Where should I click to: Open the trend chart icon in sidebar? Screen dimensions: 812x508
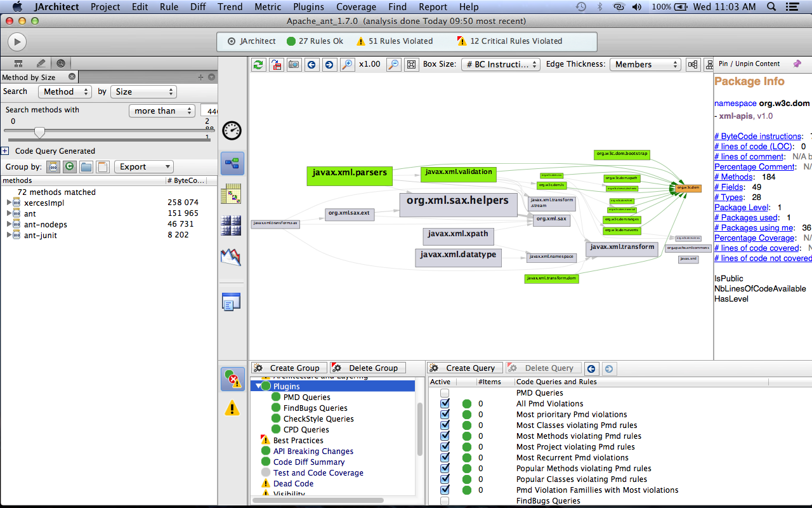click(x=231, y=257)
